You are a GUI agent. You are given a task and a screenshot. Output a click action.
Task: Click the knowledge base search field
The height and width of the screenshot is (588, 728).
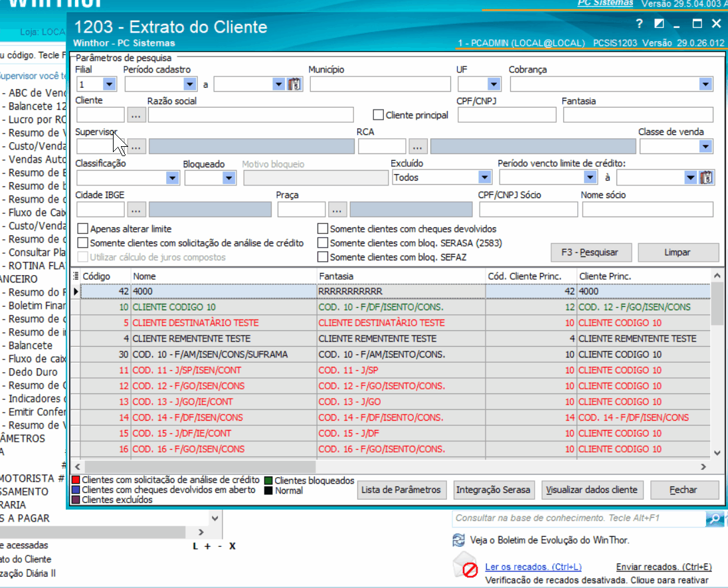coord(579,518)
